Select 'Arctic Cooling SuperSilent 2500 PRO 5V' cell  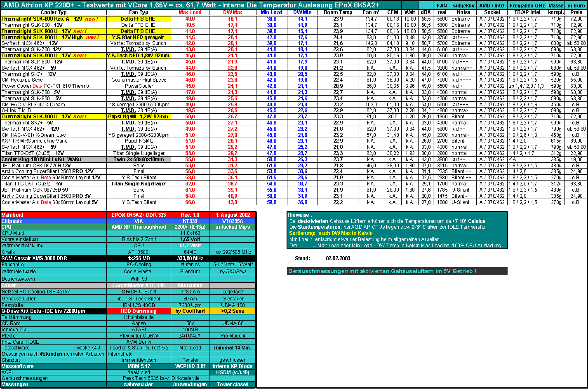[x=54, y=196]
